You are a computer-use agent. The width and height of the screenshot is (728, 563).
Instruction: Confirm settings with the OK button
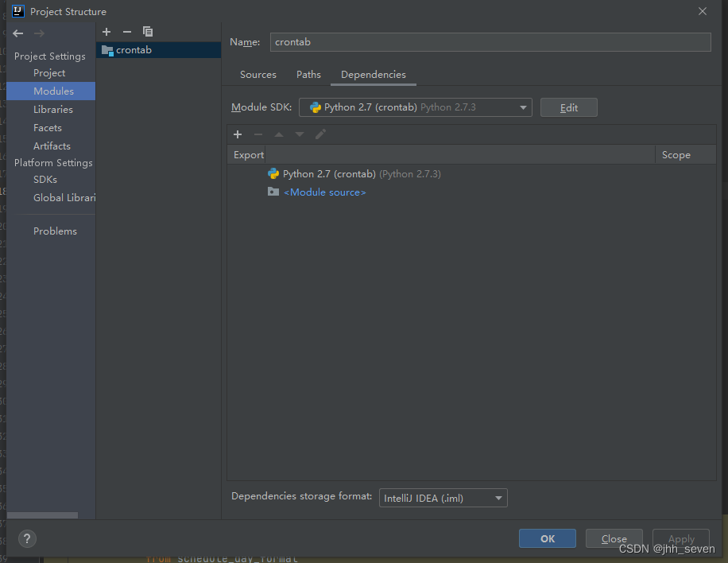(x=547, y=538)
